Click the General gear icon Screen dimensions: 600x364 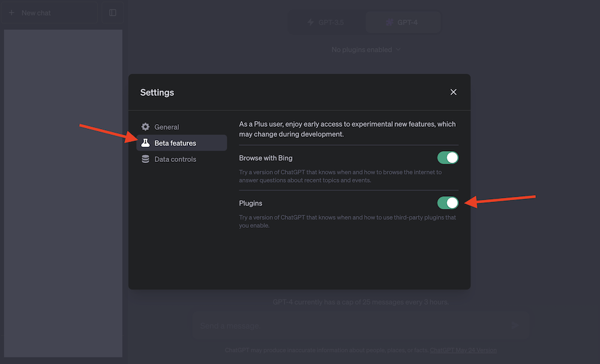(x=145, y=127)
